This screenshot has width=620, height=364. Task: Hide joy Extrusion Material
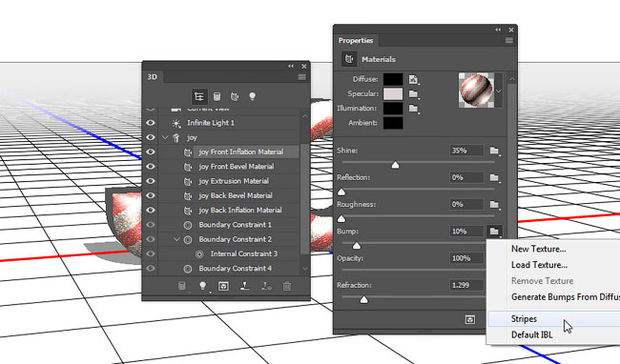(x=151, y=181)
